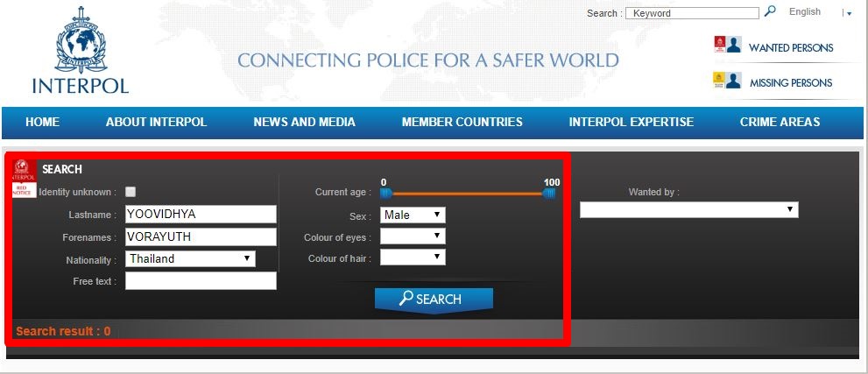This screenshot has height=374, width=868.
Task: Click the blue SEARCH button
Action: click(434, 300)
